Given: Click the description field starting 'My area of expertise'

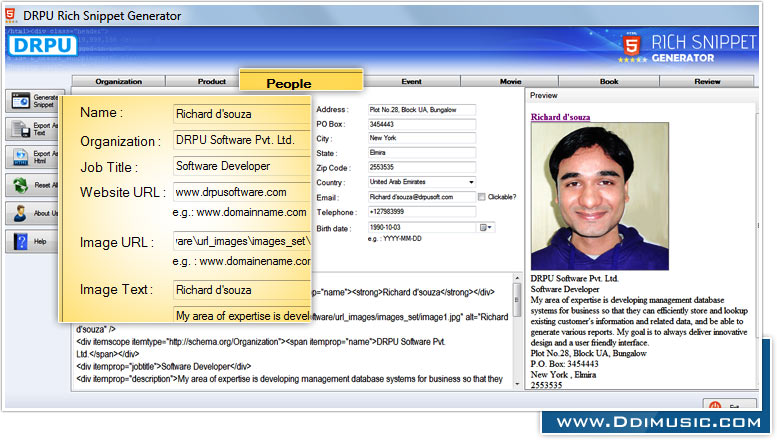Looking at the screenshot, I should coord(242,315).
